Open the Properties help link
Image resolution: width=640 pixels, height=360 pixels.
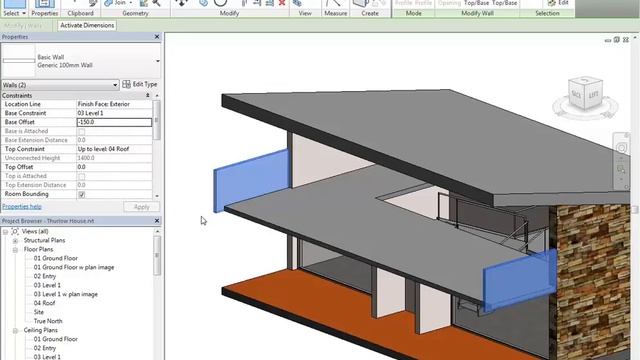click(x=22, y=207)
